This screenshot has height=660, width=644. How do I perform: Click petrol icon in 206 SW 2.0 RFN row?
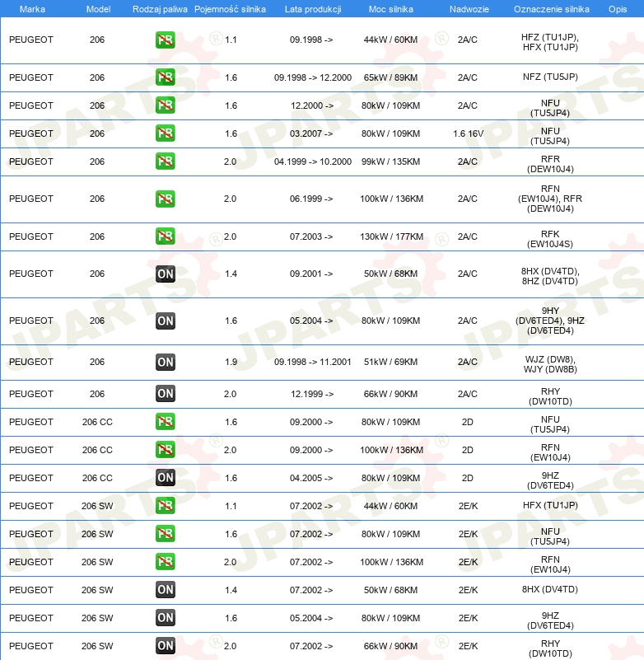166,561
